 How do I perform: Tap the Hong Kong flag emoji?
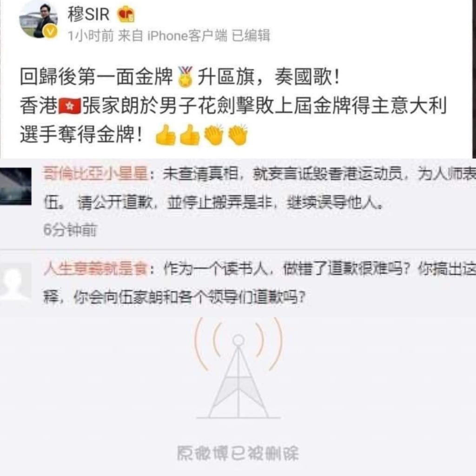(70, 106)
